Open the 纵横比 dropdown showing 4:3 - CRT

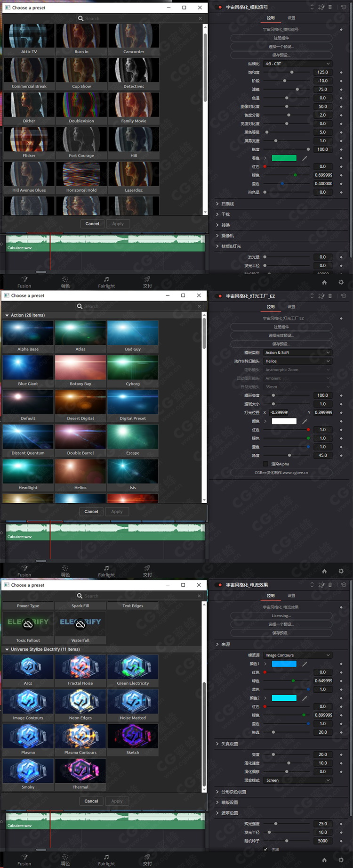click(x=297, y=64)
